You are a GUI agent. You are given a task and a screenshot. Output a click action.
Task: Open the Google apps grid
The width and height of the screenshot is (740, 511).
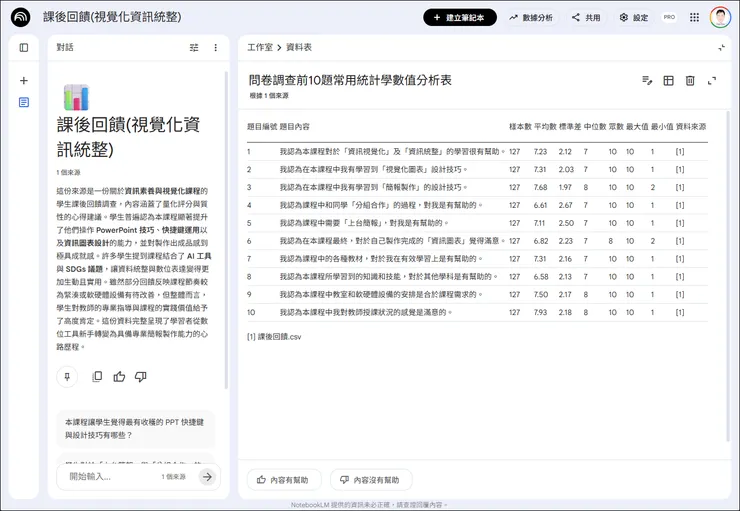694,17
